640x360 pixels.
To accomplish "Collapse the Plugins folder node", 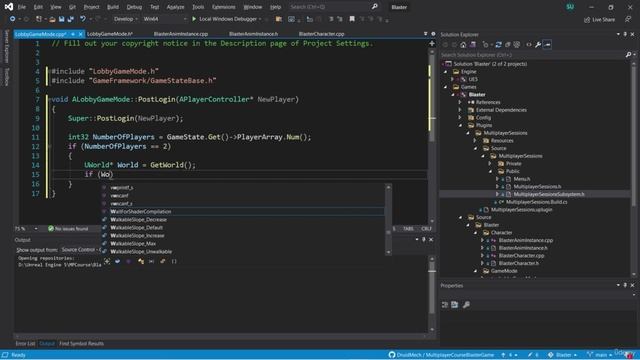I will pos(460,125).
